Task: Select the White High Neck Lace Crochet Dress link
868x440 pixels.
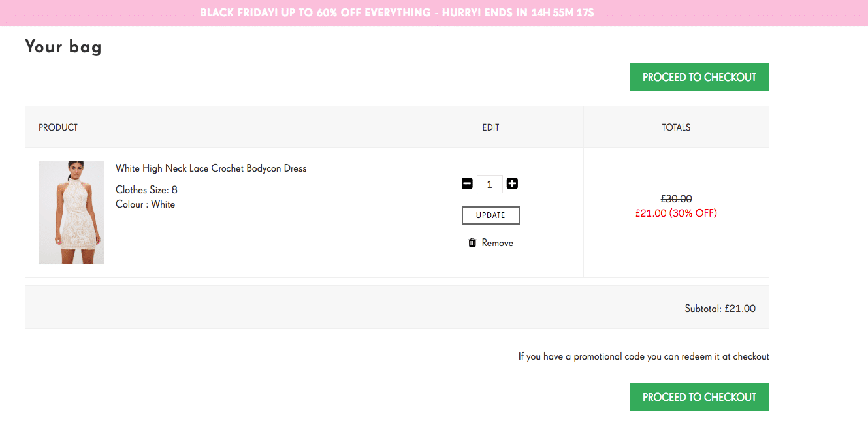Action: 210,168
